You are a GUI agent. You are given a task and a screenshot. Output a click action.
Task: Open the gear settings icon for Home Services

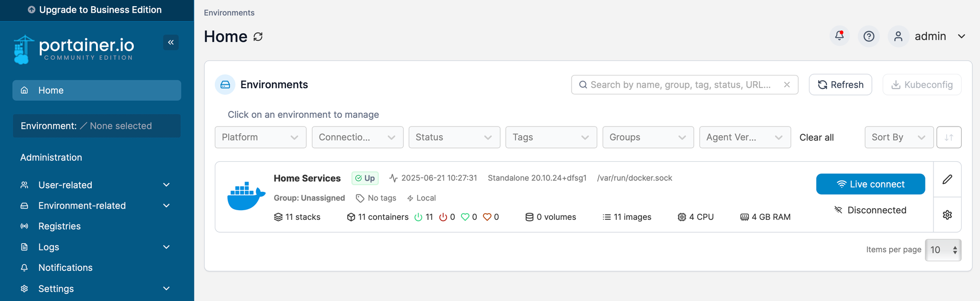(947, 215)
